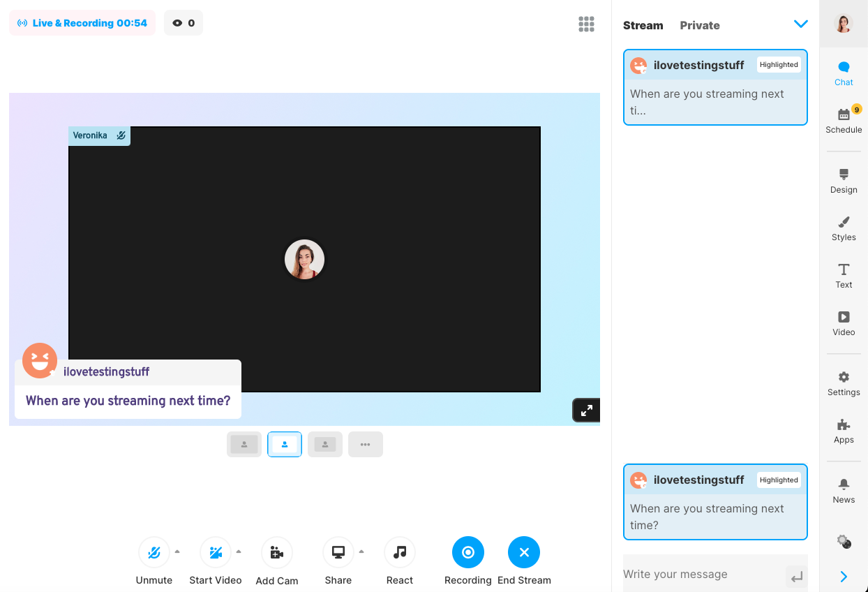Collapse the sidebar with bottom arrow
The height and width of the screenshot is (592, 868).
[x=844, y=577]
